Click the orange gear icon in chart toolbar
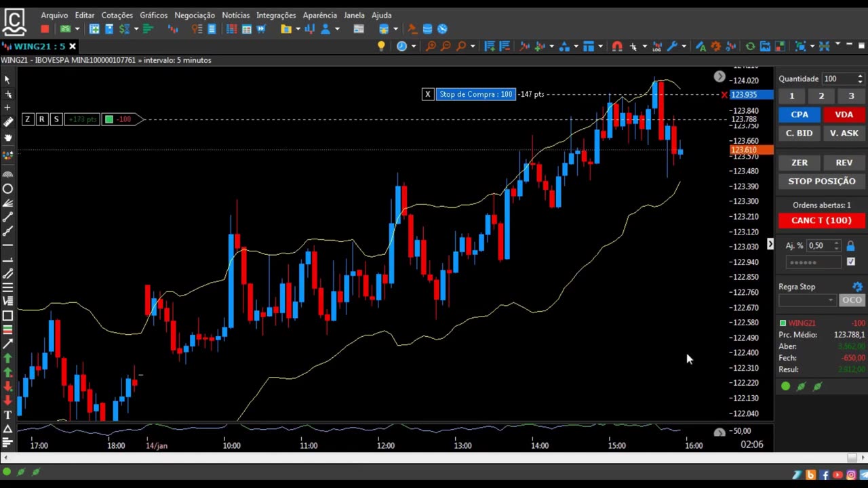 point(715,46)
